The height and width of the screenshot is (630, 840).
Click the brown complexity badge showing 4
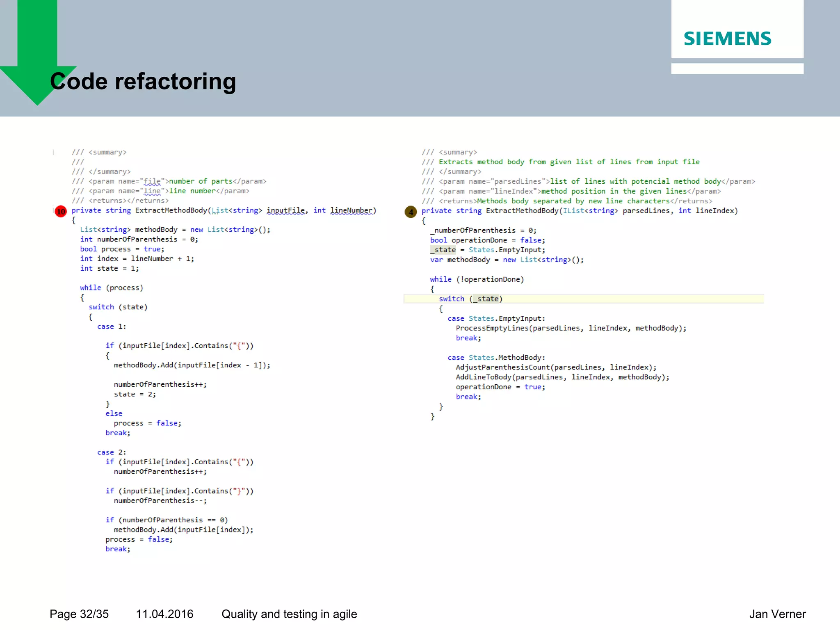(x=411, y=212)
